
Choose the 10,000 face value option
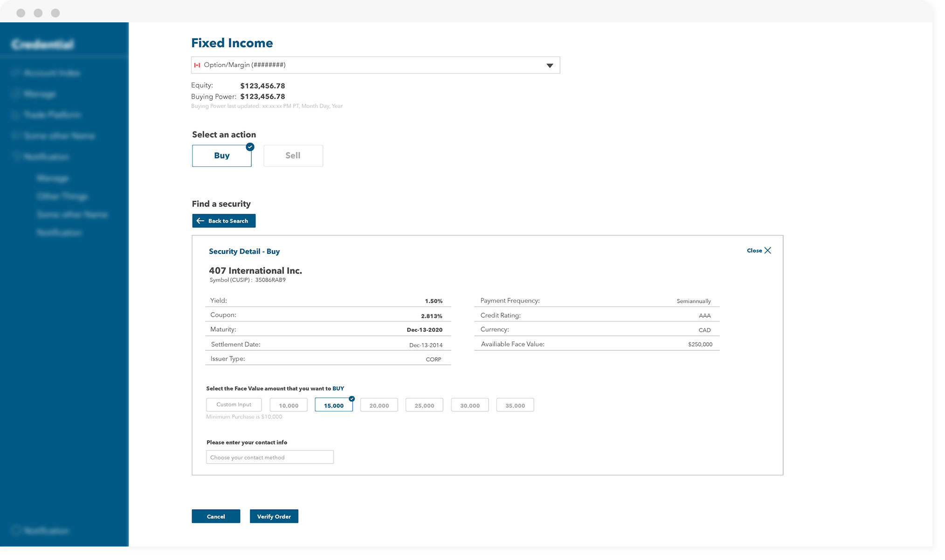pos(288,405)
